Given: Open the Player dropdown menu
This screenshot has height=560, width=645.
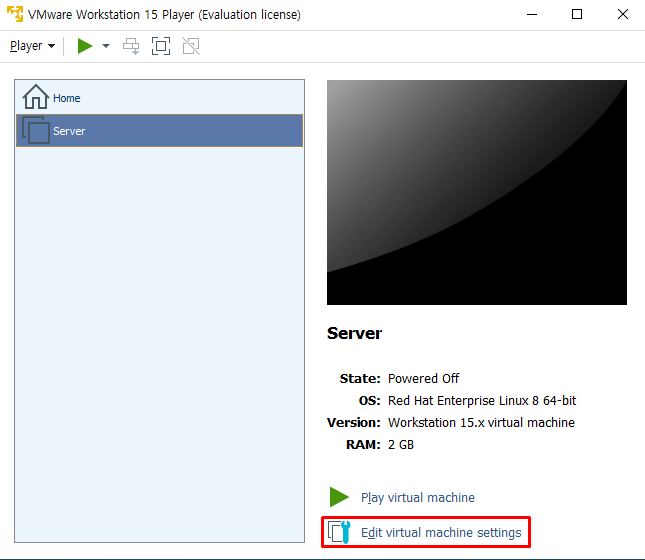Looking at the screenshot, I should click(32, 46).
